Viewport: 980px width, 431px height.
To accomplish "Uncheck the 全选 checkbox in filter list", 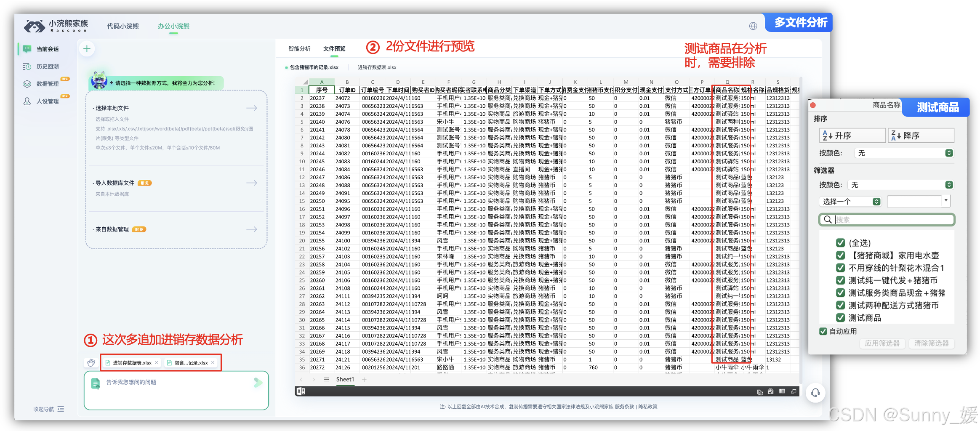I will [x=840, y=243].
